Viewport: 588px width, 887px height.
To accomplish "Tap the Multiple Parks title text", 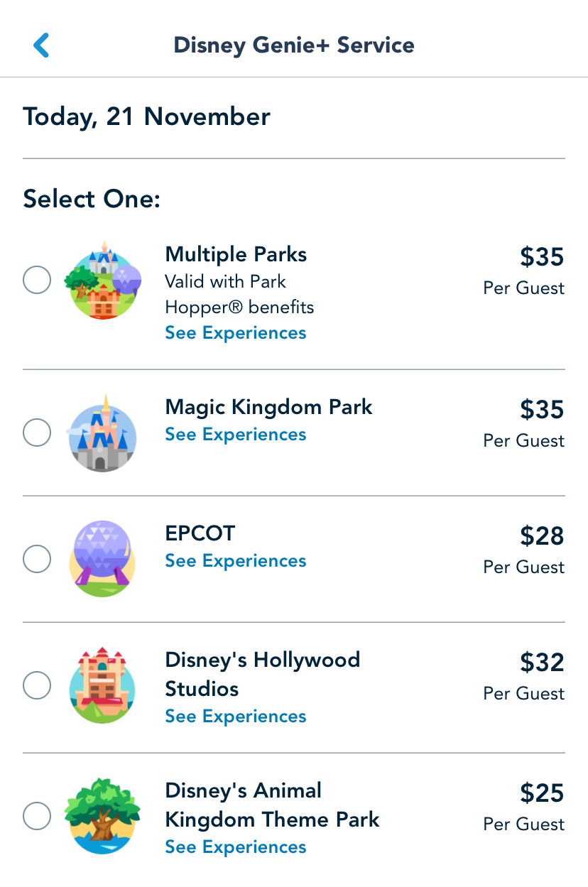I will [236, 254].
